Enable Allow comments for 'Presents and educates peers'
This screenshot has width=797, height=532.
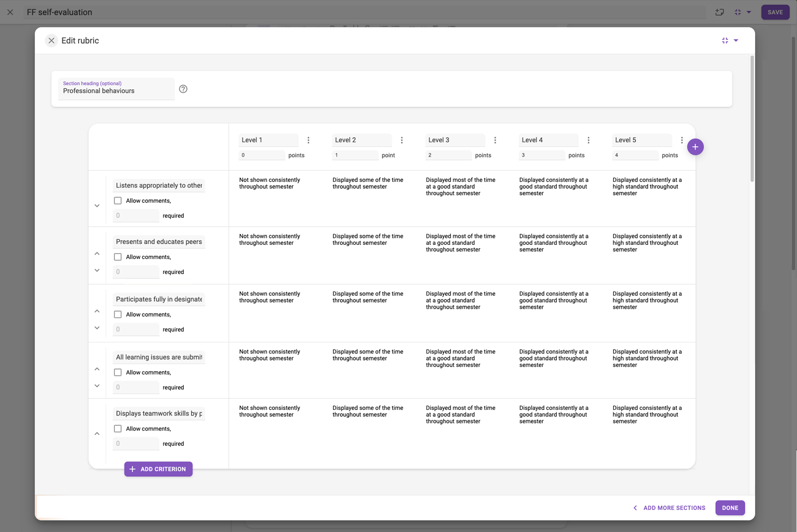(118, 257)
